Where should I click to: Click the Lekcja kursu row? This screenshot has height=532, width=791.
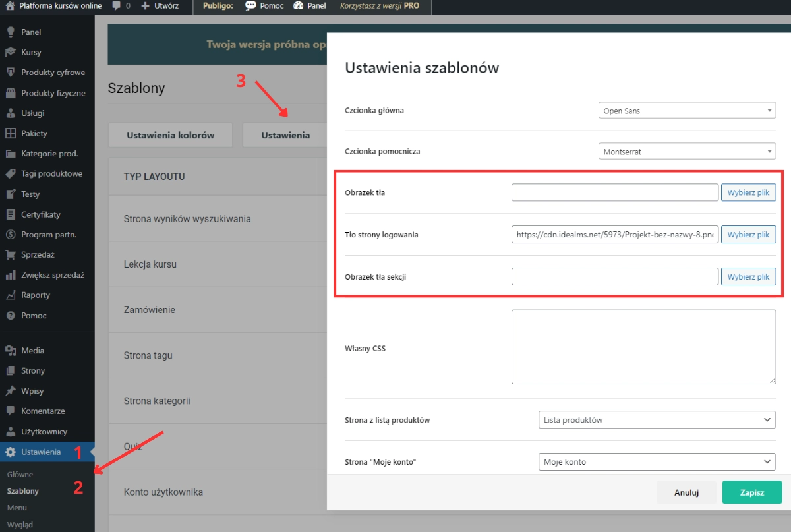(x=218, y=264)
